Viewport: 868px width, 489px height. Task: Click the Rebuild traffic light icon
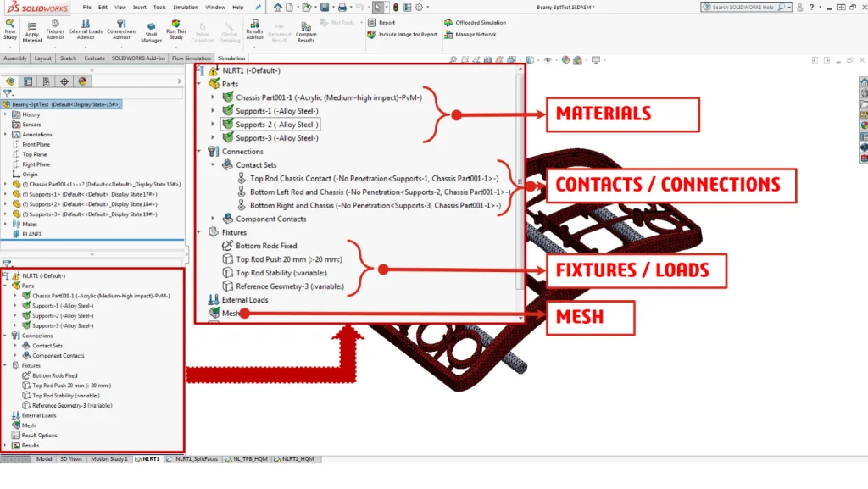point(396,7)
